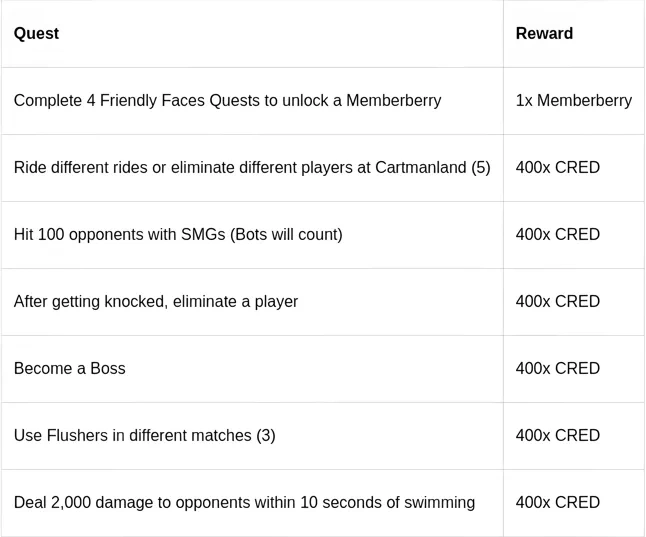The image size is (646, 537).
Task: Select the Deal 2,000 damage quest text
Action: pos(244,503)
